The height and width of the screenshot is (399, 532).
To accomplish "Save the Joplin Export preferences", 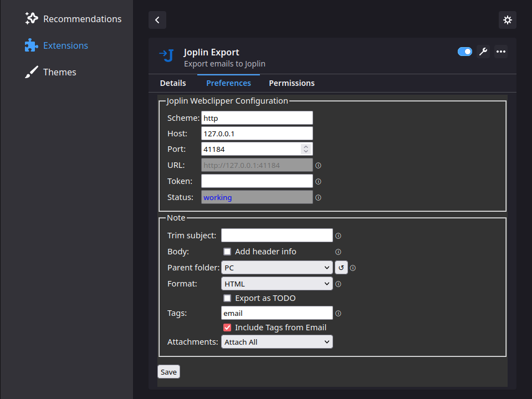I will coord(168,372).
